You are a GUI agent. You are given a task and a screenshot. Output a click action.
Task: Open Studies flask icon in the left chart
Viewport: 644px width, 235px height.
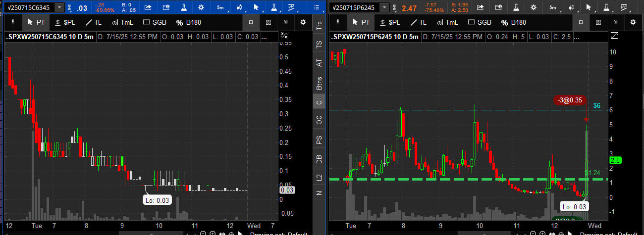pyautogui.click(x=183, y=7)
